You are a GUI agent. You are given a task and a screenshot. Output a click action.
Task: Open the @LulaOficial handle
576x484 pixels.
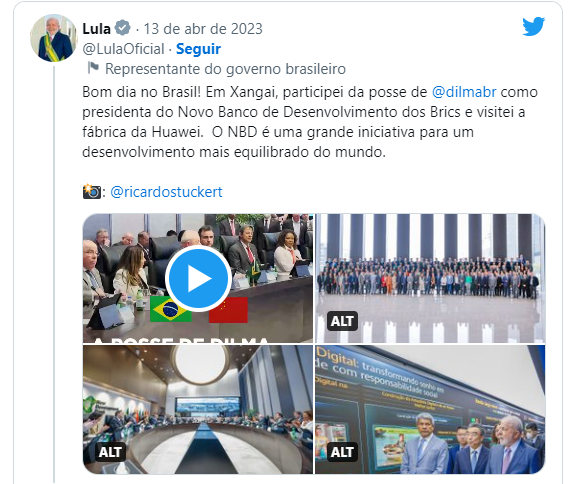123,49
